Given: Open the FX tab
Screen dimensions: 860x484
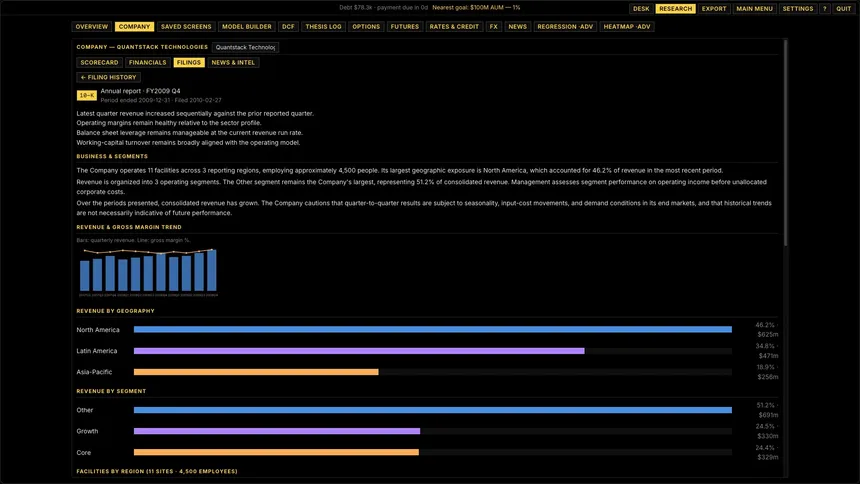Looking at the screenshot, I should point(494,26).
